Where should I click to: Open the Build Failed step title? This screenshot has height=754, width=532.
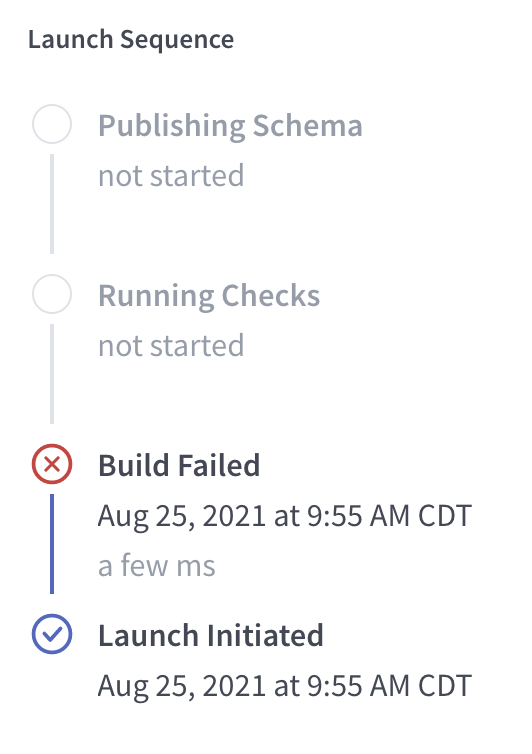[x=179, y=465]
